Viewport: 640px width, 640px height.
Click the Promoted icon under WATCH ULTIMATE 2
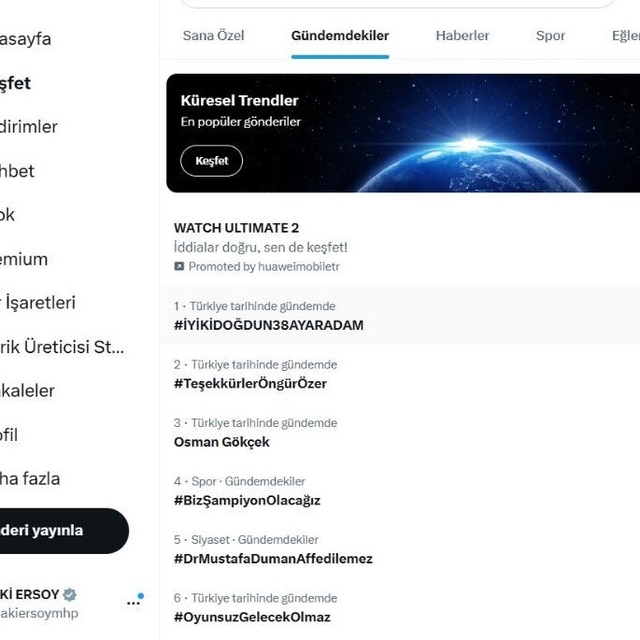point(179,267)
